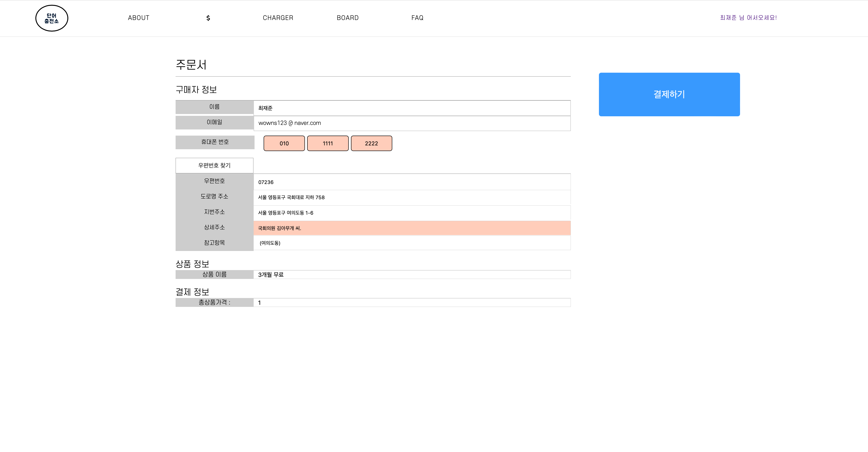The image size is (868, 452).
Task: Click the email field with wowns123
Action: pos(412,123)
